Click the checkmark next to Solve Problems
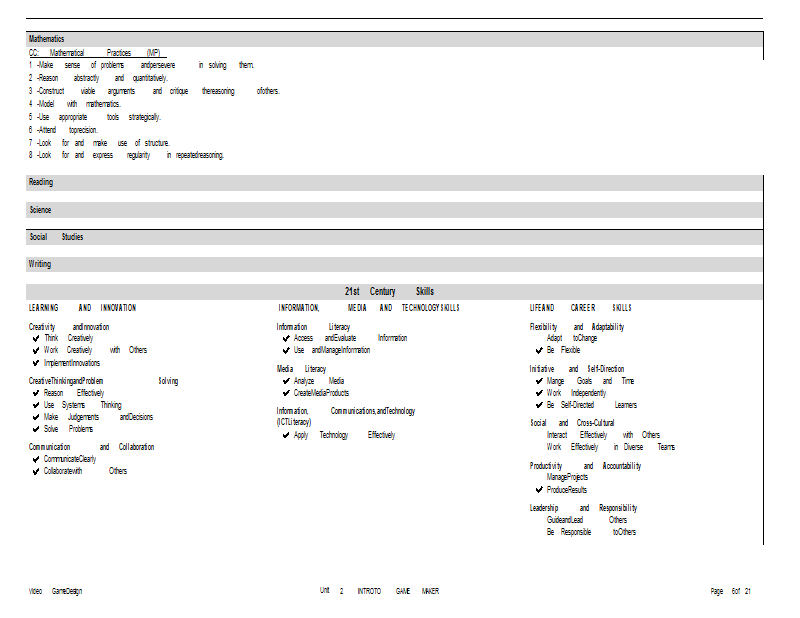The height and width of the screenshot is (618, 800). [x=36, y=429]
